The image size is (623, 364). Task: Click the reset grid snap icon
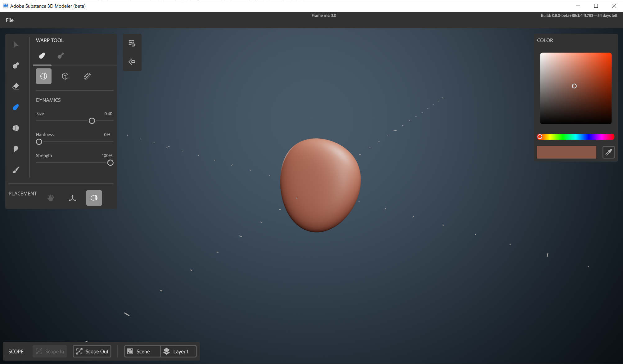point(132,43)
